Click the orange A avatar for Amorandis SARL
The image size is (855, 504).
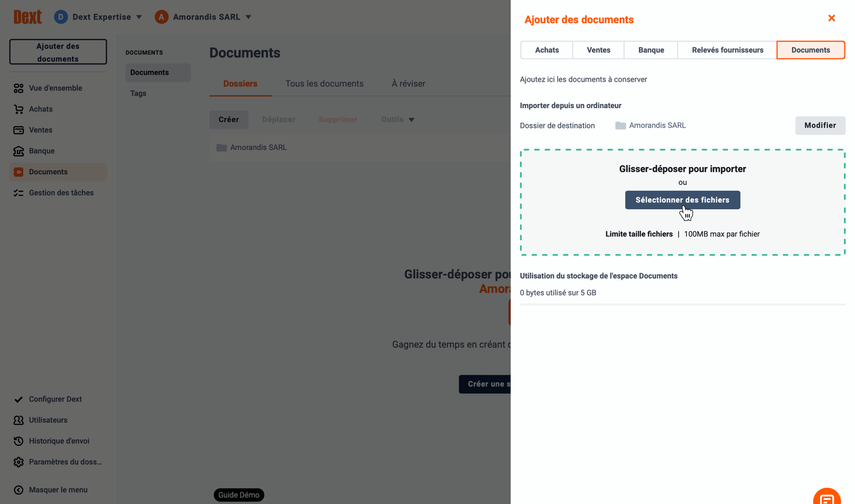pyautogui.click(x=161, y=17)
